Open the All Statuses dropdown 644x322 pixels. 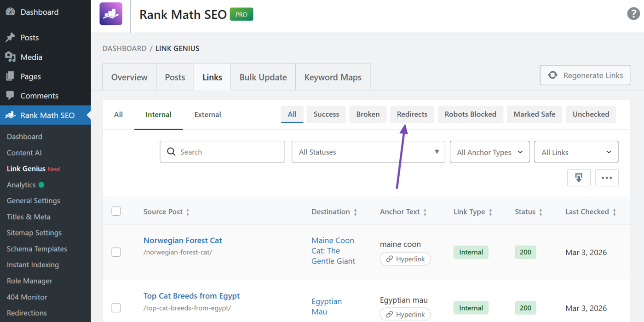(368, 151)
